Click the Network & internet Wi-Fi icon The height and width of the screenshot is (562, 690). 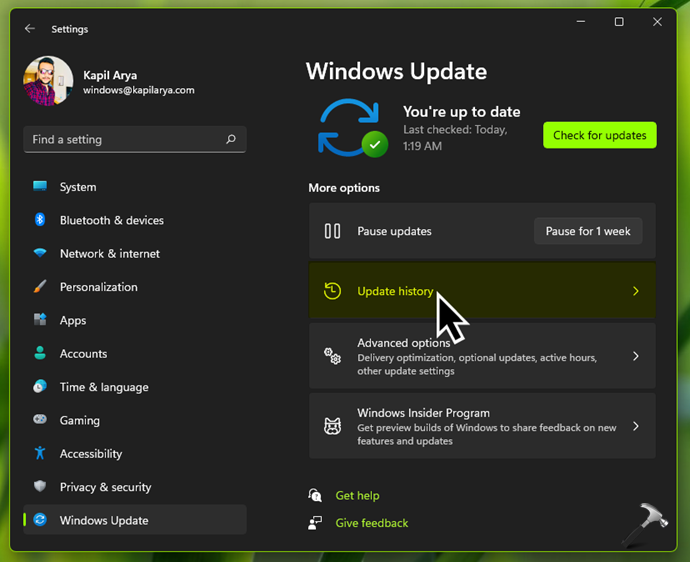tap(40, 254)
